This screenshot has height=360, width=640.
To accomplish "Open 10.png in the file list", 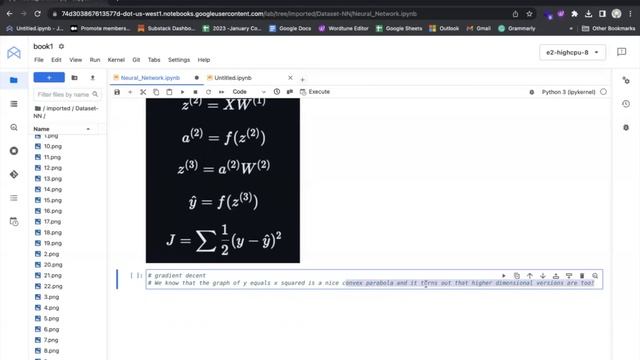I will (x=53, y=146).
